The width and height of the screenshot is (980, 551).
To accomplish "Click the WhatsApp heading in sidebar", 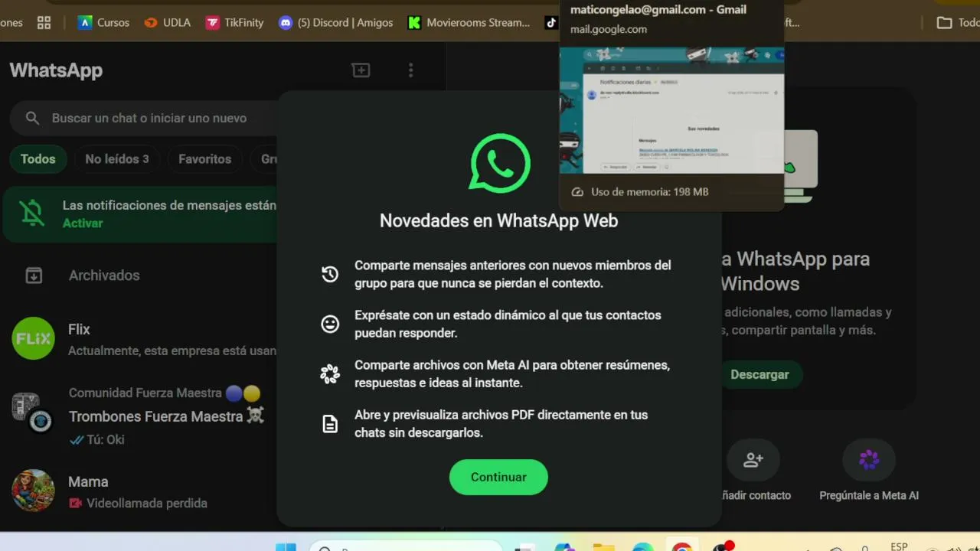I will (56, 70).
